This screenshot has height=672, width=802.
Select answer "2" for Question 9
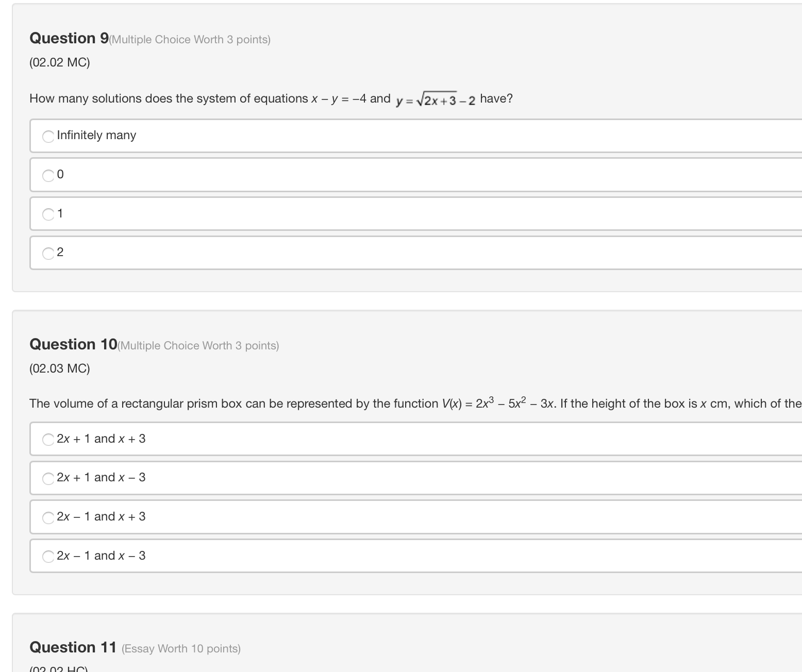pos(48,253)
